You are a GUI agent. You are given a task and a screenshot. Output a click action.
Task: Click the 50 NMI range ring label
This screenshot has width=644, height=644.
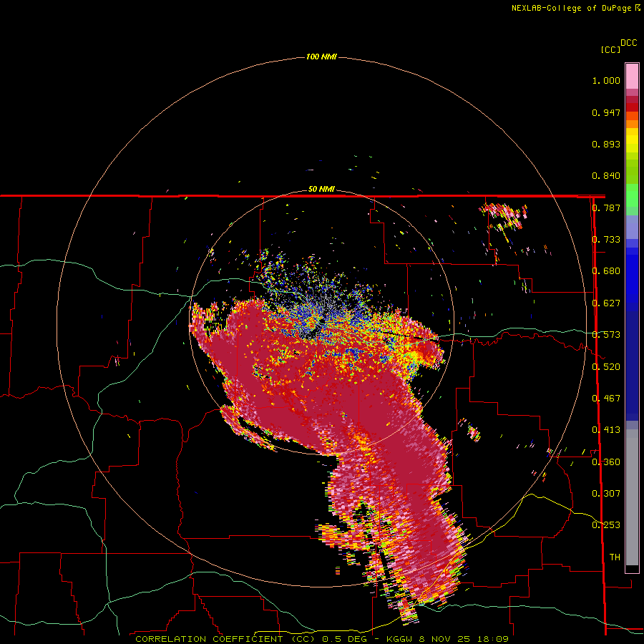click(321, 189)
